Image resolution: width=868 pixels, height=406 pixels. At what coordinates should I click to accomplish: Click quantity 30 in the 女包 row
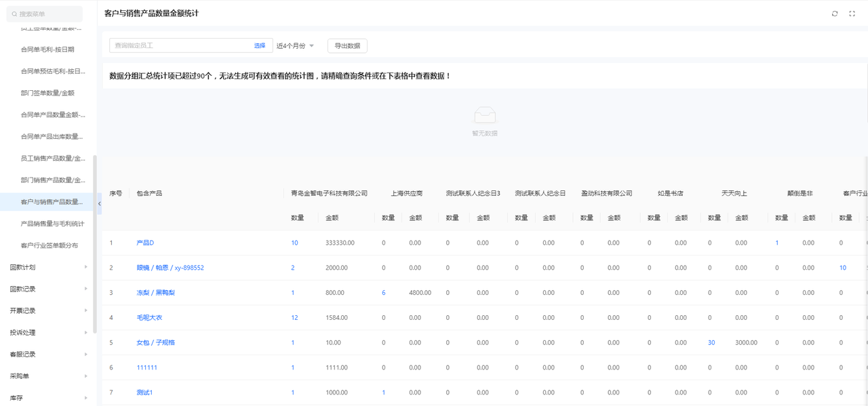[711, 343]
